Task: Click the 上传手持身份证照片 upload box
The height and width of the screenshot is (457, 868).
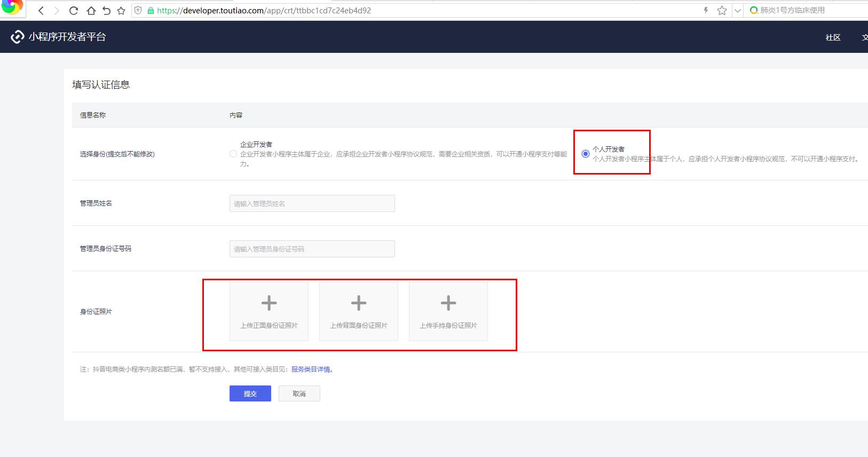Action: pyautogui.click(x=448, y=311)
